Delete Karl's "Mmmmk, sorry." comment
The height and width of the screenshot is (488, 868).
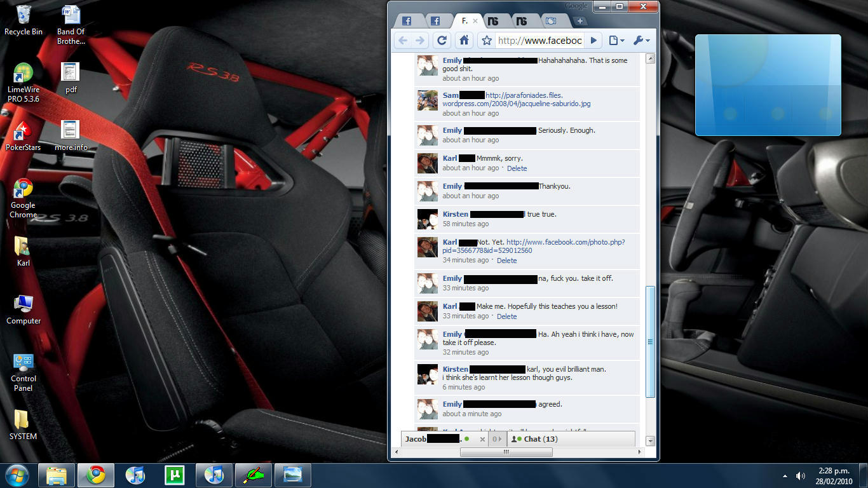coord(517,168)
